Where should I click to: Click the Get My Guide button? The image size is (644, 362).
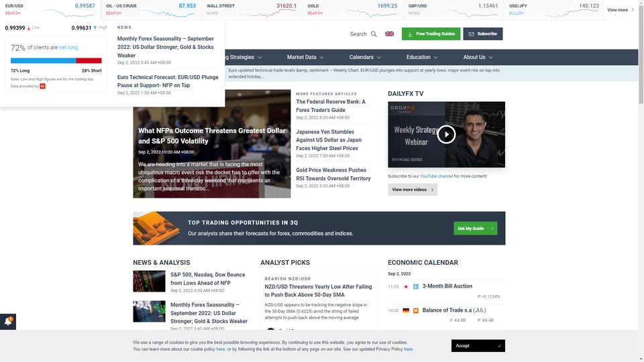click(x=475, y=228)
